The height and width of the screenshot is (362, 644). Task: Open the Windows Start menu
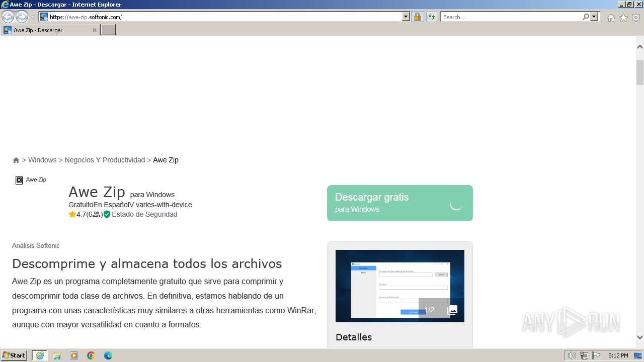[14, 355]
